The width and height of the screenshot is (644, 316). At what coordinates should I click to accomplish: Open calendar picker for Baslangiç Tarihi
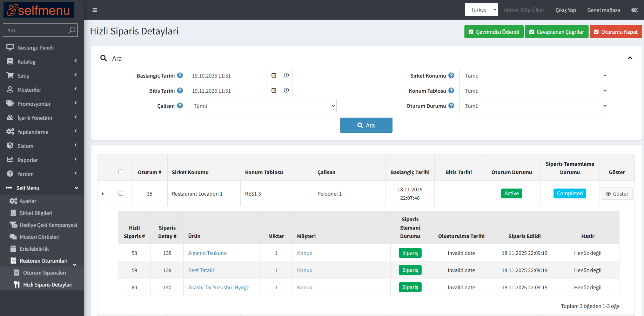[x=274, y=75]
